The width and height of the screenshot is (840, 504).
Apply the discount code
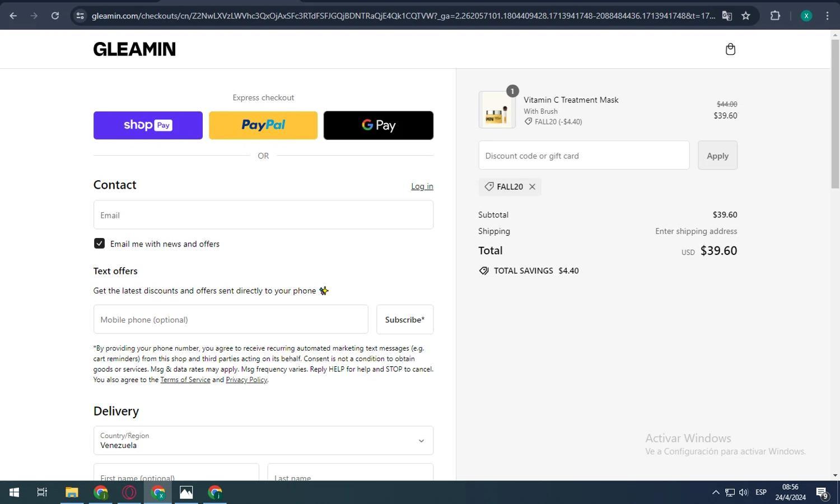[717, 156]
